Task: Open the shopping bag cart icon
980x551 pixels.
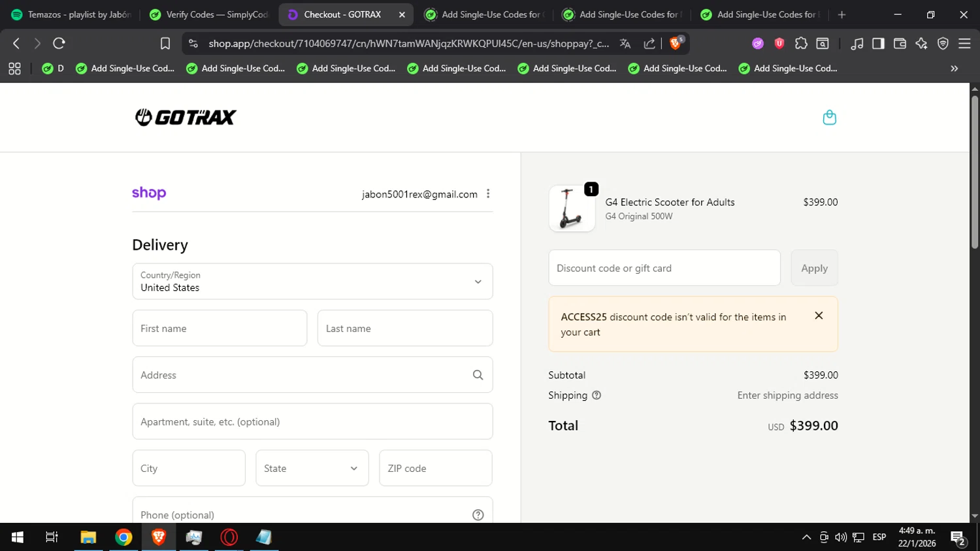Action: coord(829,118)
